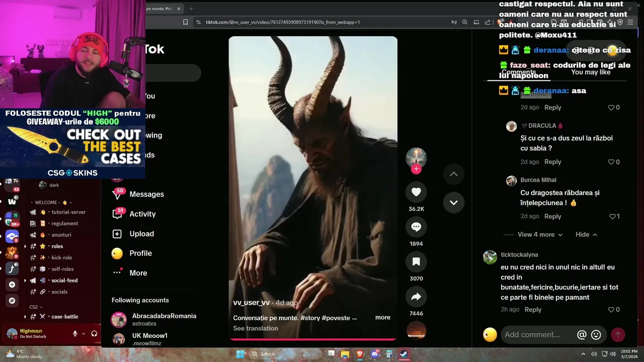644x362 pixels.
Task: Open the More menu in the TikTok sidebar
Action: point(130,273)
